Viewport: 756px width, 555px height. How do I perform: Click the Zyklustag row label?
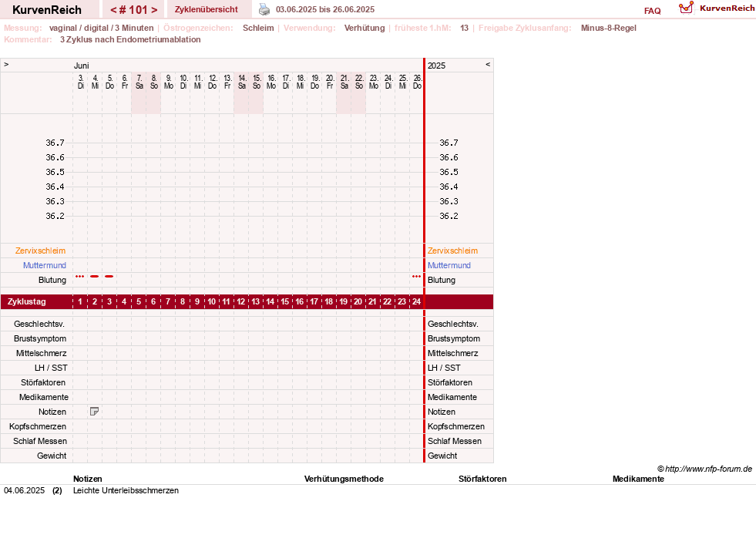click(x=26, y=302)
